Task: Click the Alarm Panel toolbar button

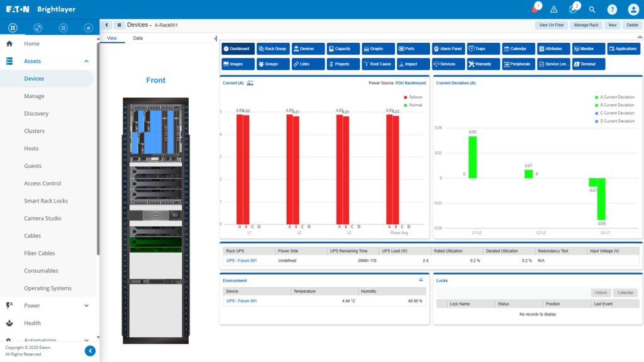Action: point(448,49)
